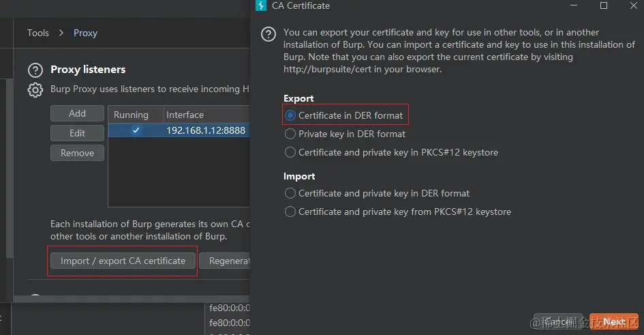The height and width of the screenshot is (335, 644).
Task: Toggle Running checkbox for 192.168.1.12:8888 listener
Action: 136,130
